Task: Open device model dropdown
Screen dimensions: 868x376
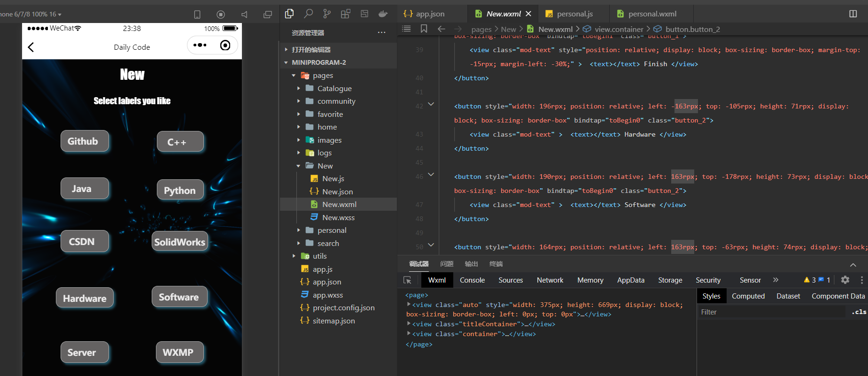Action: 31,14
